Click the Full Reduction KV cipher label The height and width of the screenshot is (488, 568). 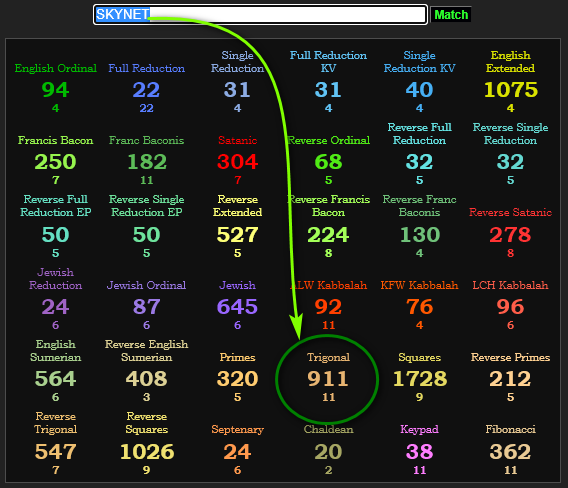(x=328, y=62)
